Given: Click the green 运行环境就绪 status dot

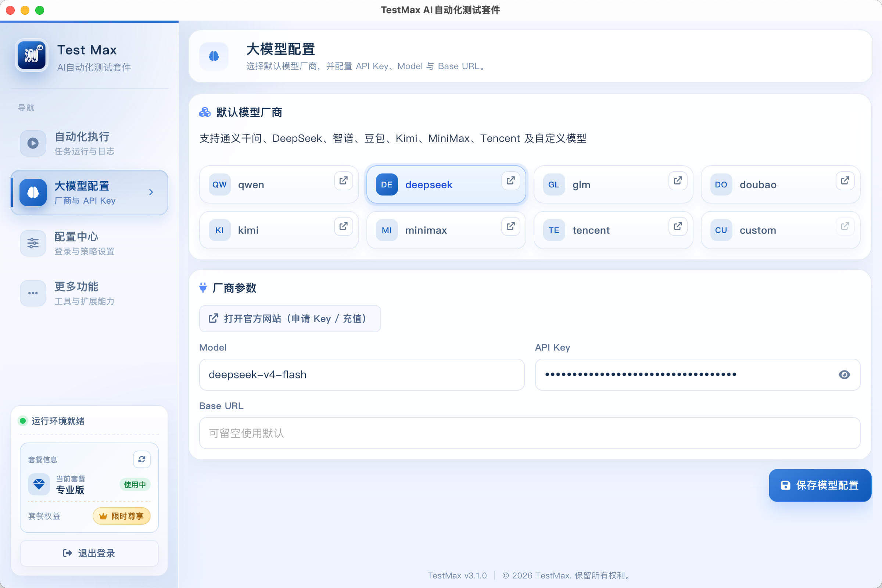Looking at the screenshot, I should (x=23, y=421).
